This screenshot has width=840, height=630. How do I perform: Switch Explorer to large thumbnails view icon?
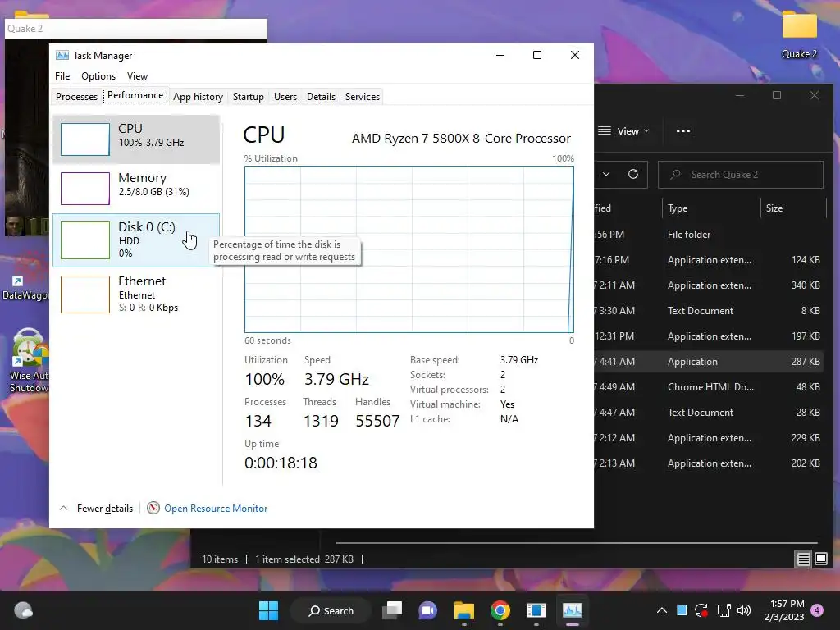(x=821, y=559)
